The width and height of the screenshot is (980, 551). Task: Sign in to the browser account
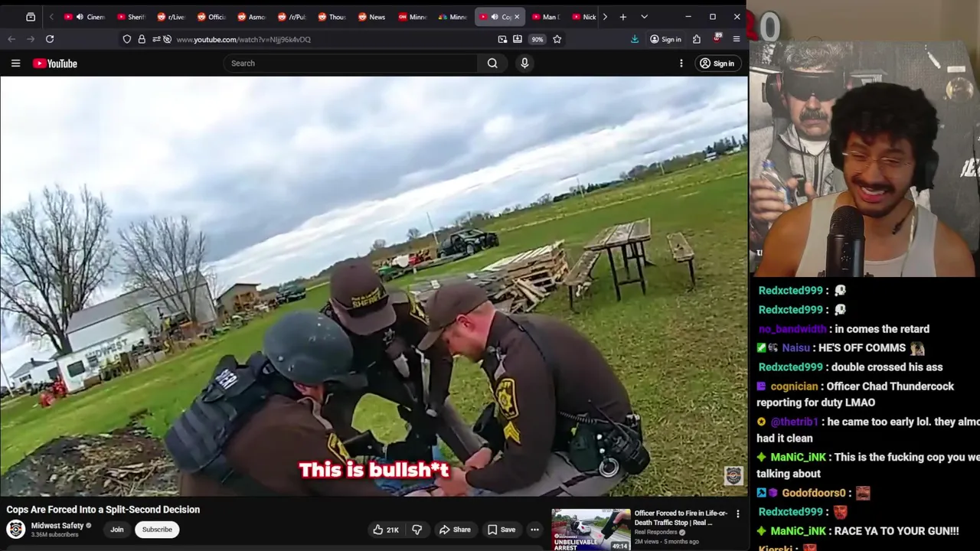(665, 39)
